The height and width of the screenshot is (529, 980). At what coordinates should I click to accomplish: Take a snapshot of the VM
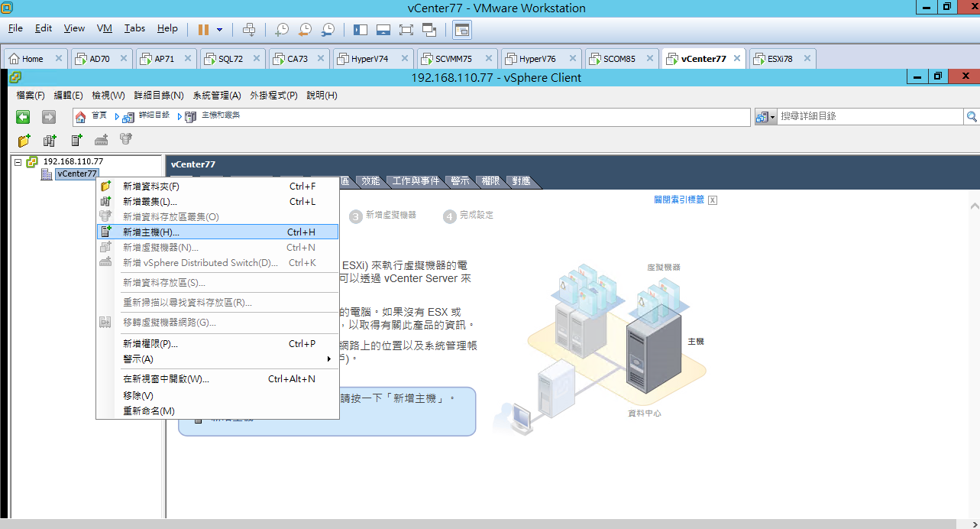[x=282, y=29]
